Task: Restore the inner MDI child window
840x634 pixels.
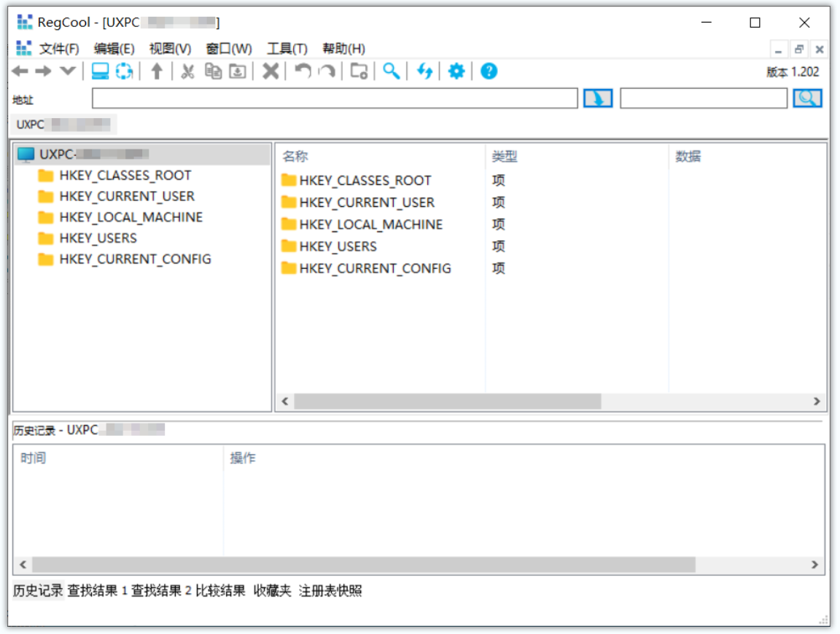Action: tap(798, 50)
